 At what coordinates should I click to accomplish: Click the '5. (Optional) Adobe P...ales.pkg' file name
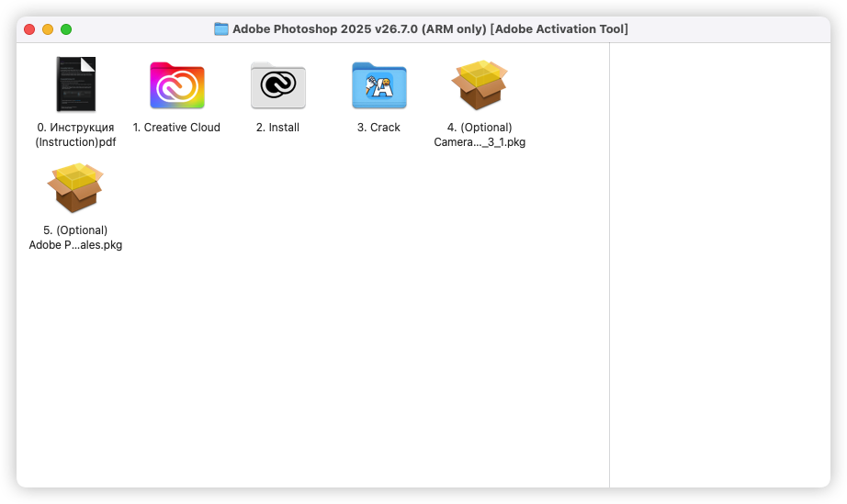75,238
